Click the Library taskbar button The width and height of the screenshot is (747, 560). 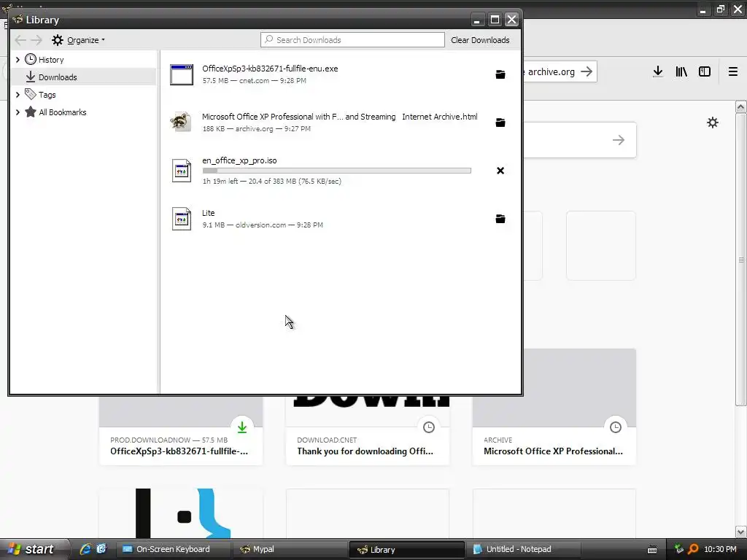click(x=407, y=550)
